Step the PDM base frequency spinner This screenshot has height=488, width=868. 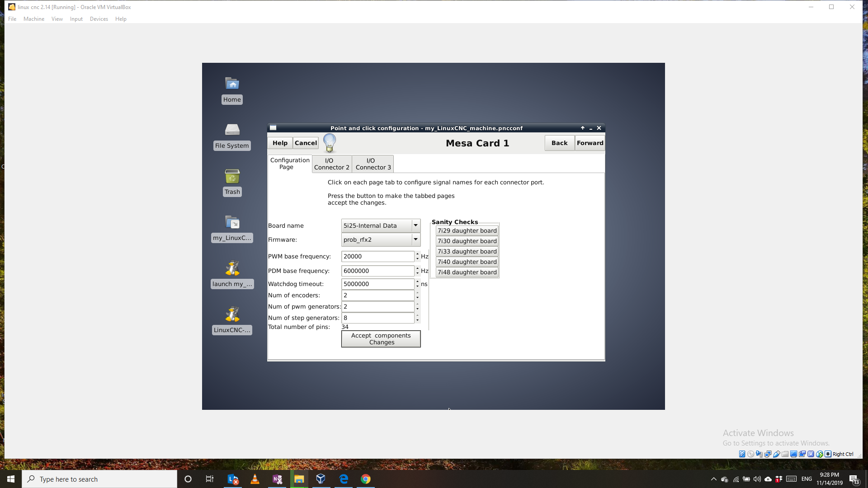pyautogui.click(x=417, y=271)
